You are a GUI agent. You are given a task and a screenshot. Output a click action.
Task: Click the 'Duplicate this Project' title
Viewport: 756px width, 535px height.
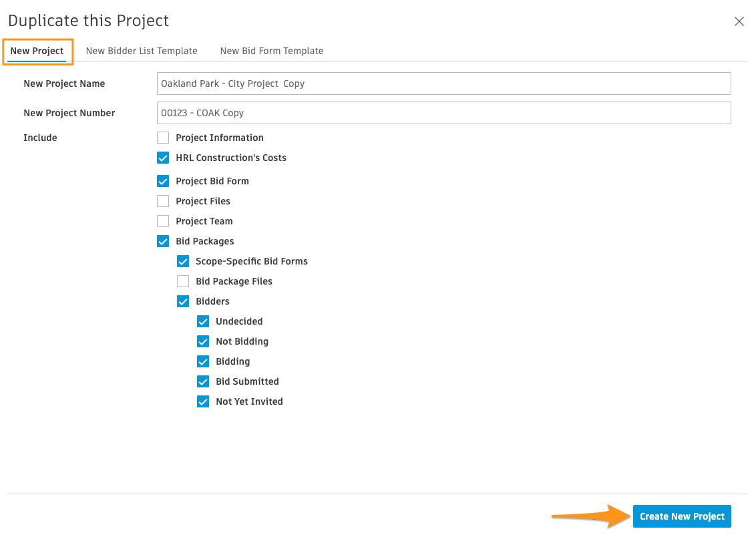(x=88, y=21)
